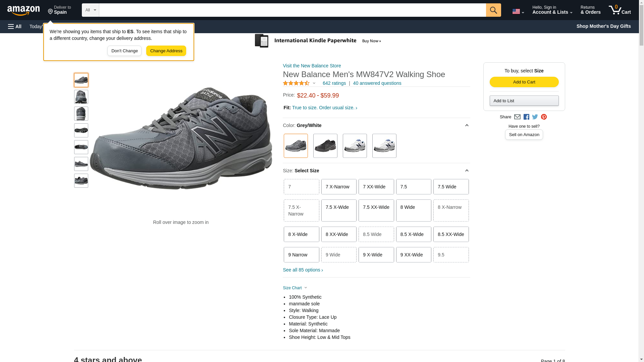This screenshot has height=362, width=644.
Task: Choose size 9 X-Wide option
Action: pos(376,255)
